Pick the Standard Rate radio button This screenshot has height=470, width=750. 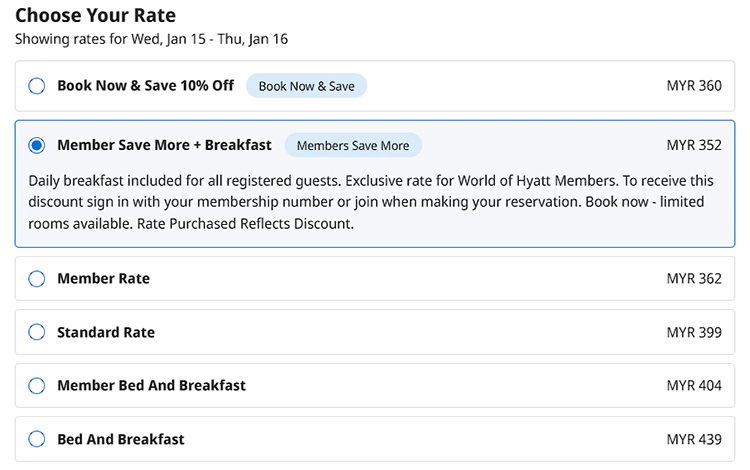(x=37, y=332)
